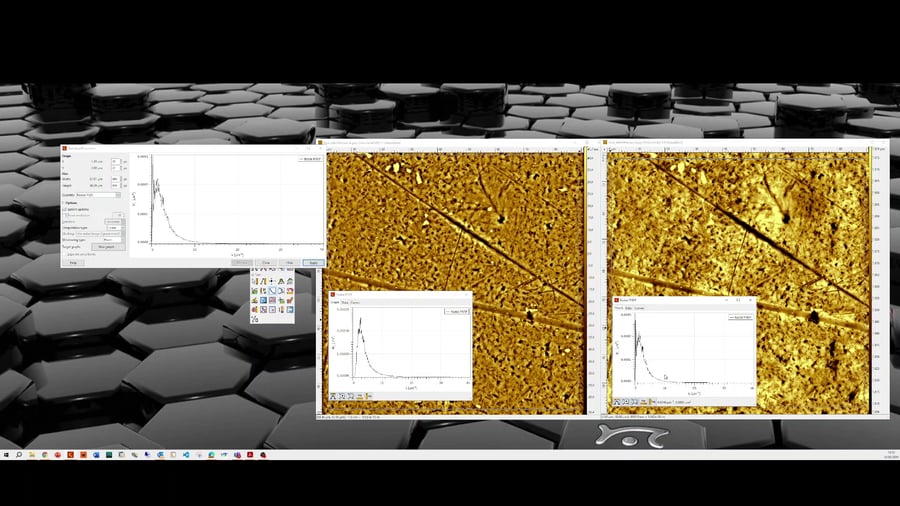Open Chrome from the taskbar
Screen dimensions: 900x506
pyautogui.click(x=45, y=454)
